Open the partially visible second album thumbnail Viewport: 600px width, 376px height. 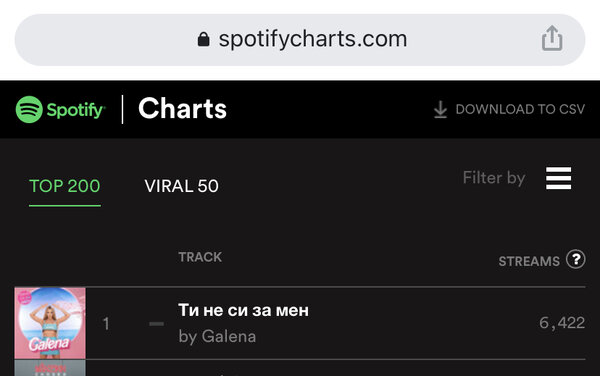pos(50,368)
